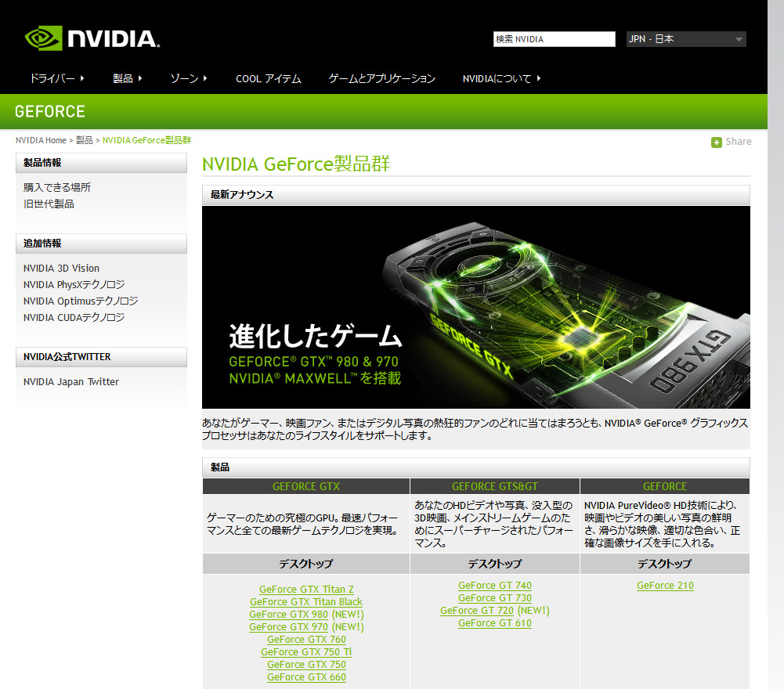The image size is (784, 689).
Task: Go to NVIDIA Home breadcrumb link
Action: 41,140
